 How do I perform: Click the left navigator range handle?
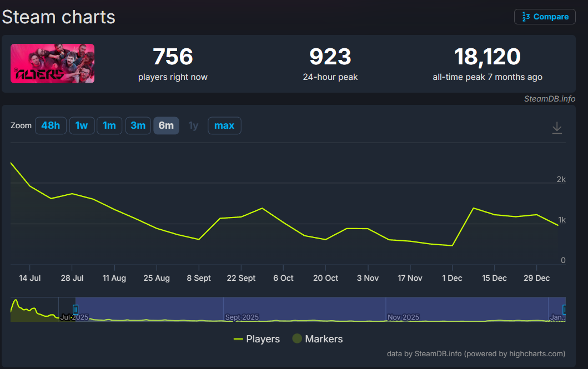click(x=76, y=309)
